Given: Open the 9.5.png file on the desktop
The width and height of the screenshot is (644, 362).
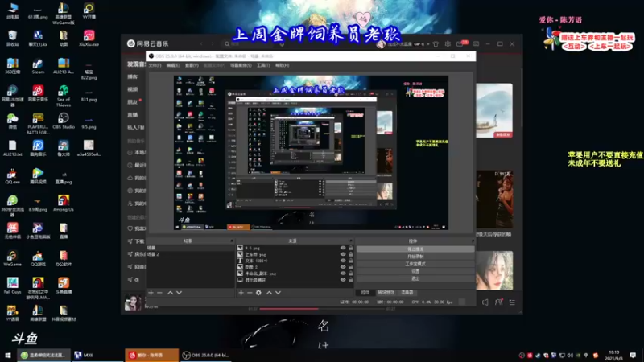Looking at the screenshot, I should 89,123.
